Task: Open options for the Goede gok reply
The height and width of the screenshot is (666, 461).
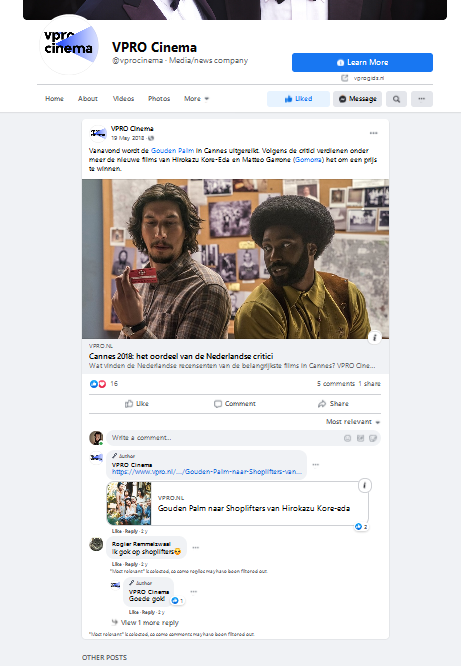Action: click(x=193, y=592)
